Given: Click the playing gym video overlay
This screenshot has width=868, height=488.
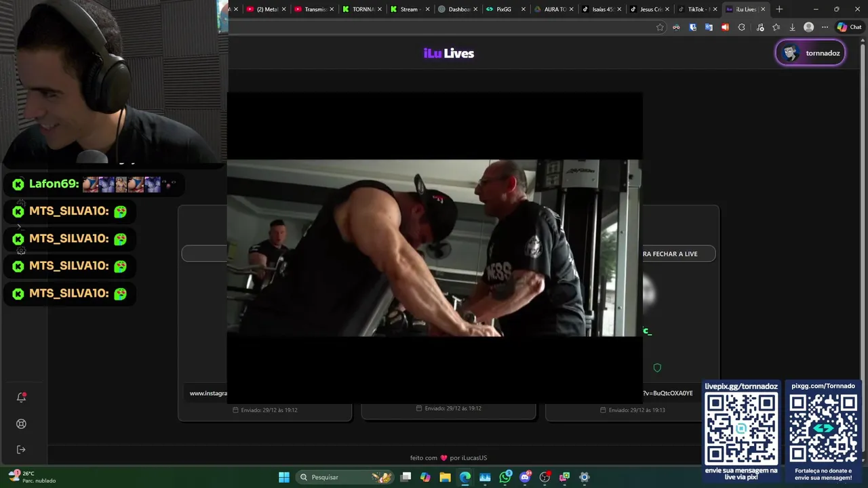Looking at the screenshot, I should pyautogui.click(x=435, y=248).
